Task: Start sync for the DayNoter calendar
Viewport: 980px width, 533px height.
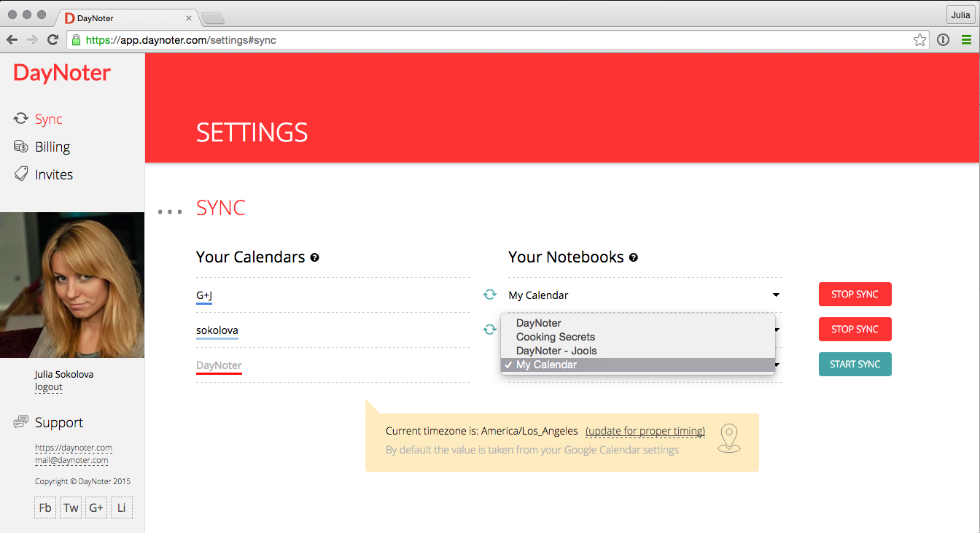Action: pos(855,365)
